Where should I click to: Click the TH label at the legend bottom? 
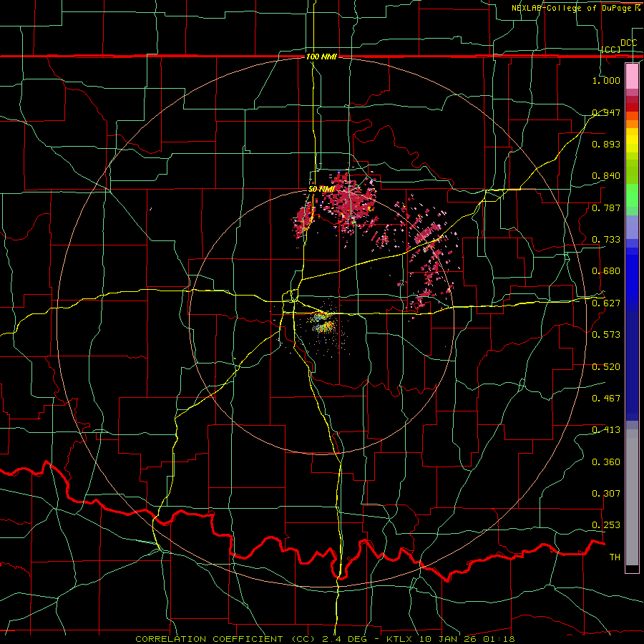coord(615,557)
